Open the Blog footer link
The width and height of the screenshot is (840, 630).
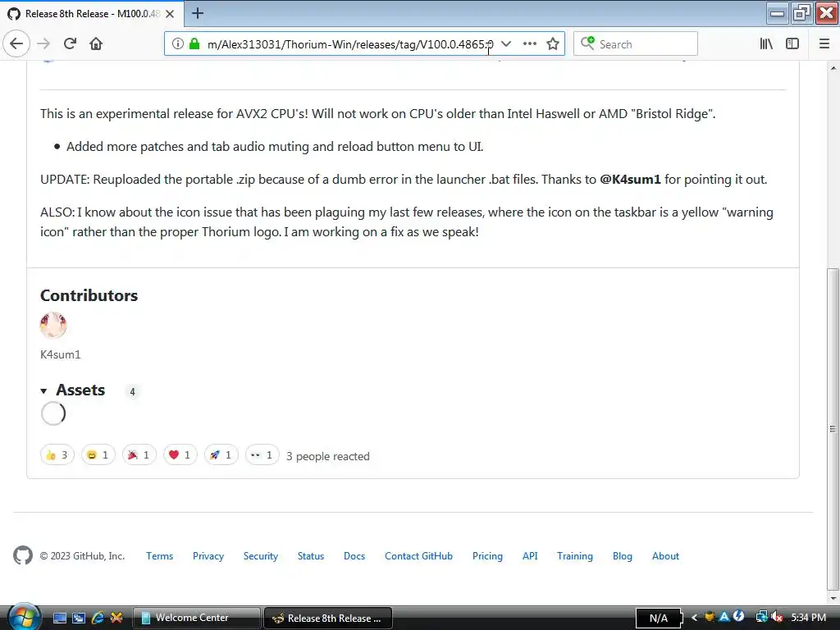click(x=623, y=556)
